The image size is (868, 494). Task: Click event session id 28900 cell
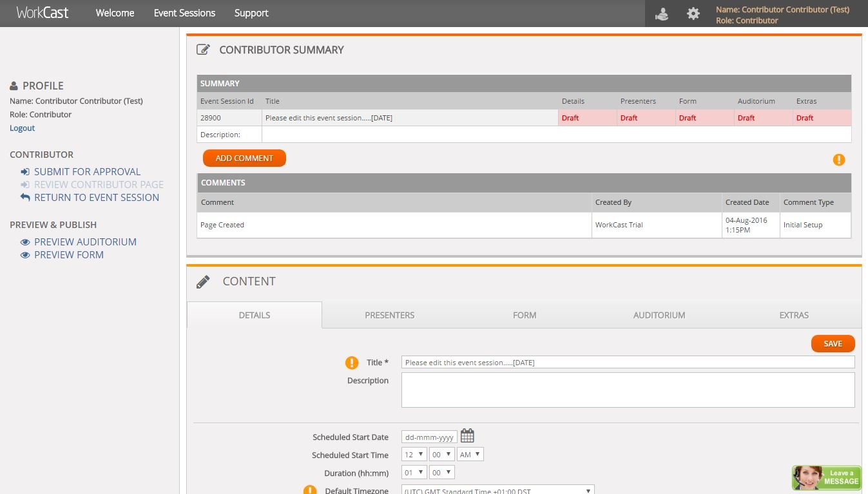pyautogui.click(x=229, y=118)
